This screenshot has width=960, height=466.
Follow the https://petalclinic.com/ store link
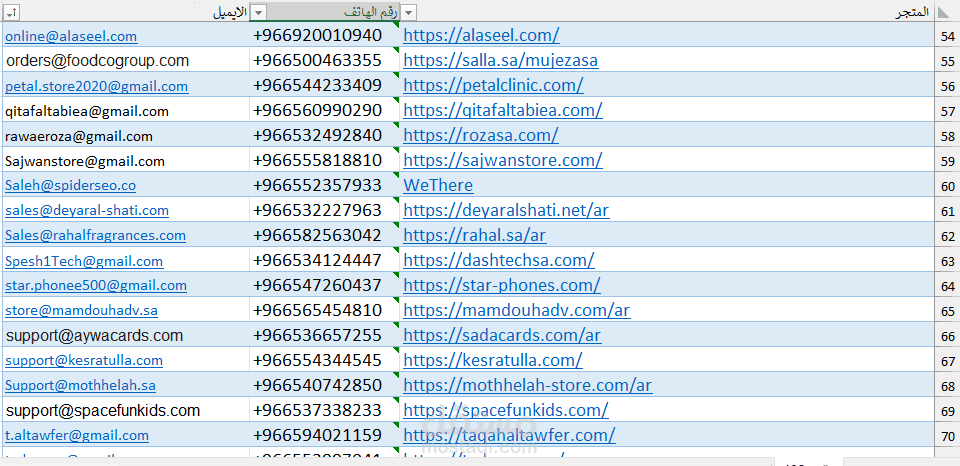click(x=493, y=85)
